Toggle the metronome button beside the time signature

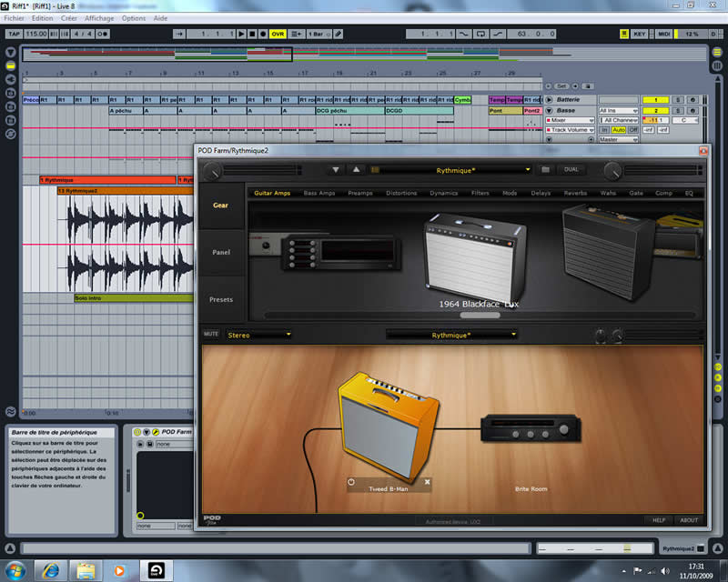click(x=103, y=34)
